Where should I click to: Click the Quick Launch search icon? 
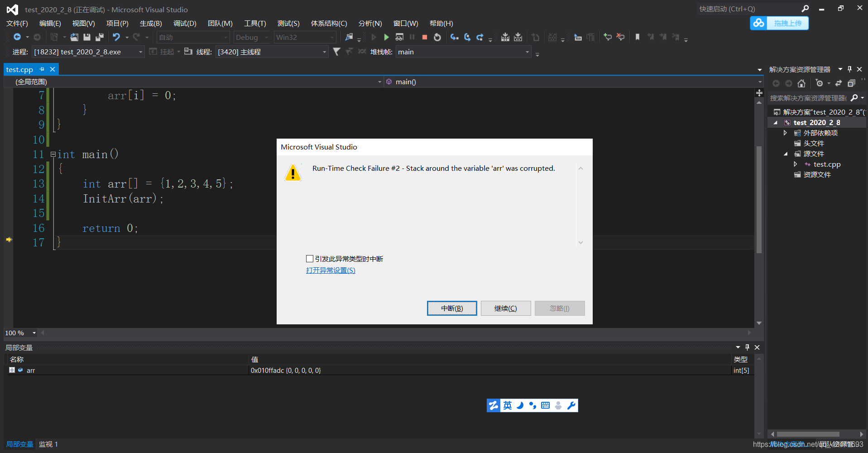805,9
